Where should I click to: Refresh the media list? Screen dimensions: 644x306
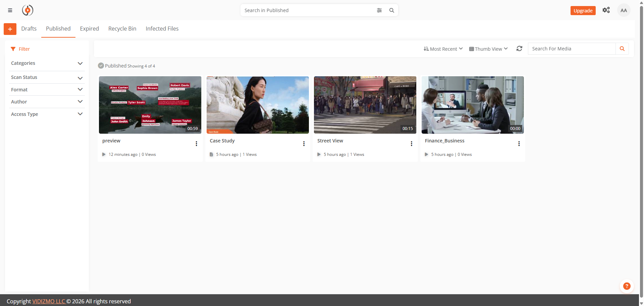coord(519,49)
